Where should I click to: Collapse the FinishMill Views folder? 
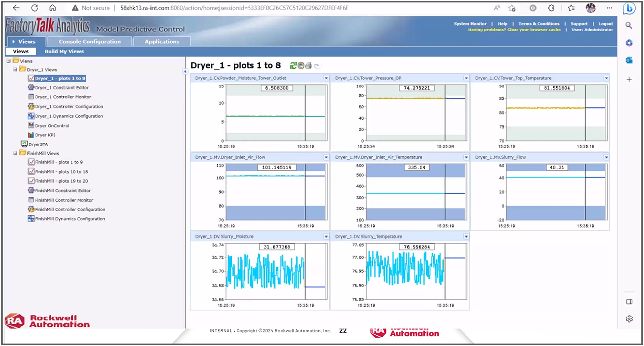tap(15, 153)
